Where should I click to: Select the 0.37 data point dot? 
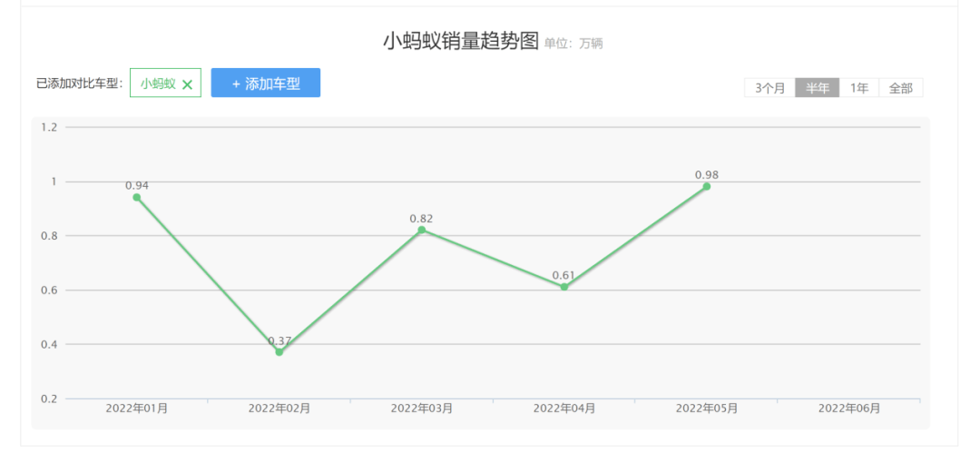[279, 352]
